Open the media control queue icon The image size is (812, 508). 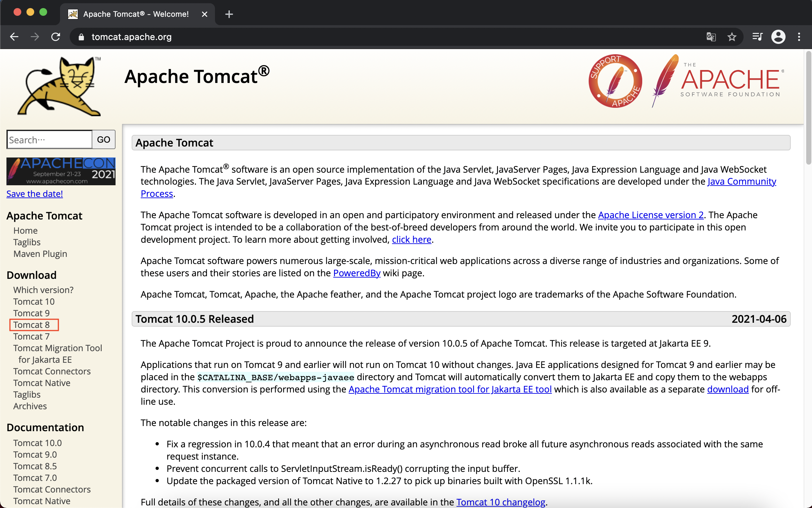(757, 36)
